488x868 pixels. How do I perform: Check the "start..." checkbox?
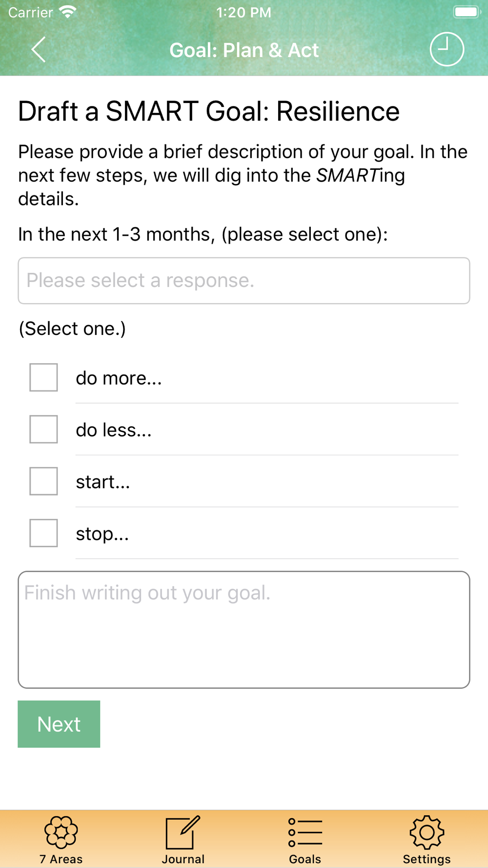click(x=43, y=481)
